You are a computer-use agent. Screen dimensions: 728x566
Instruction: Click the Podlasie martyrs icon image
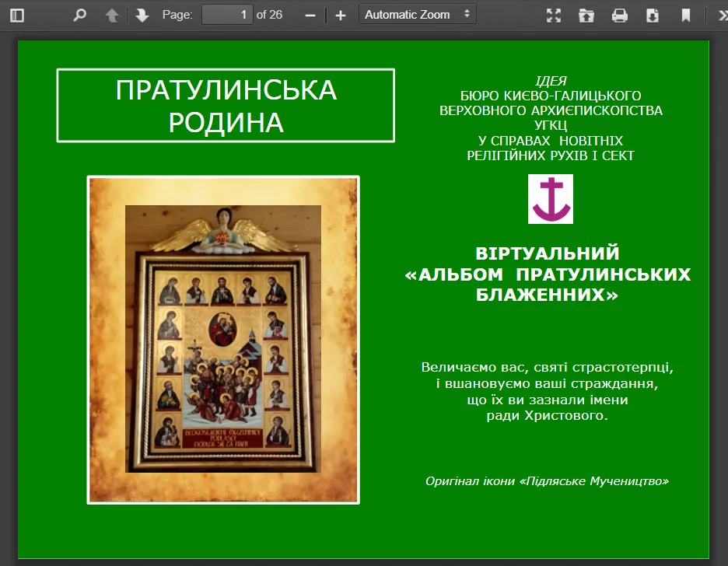[x=223, y=340]
